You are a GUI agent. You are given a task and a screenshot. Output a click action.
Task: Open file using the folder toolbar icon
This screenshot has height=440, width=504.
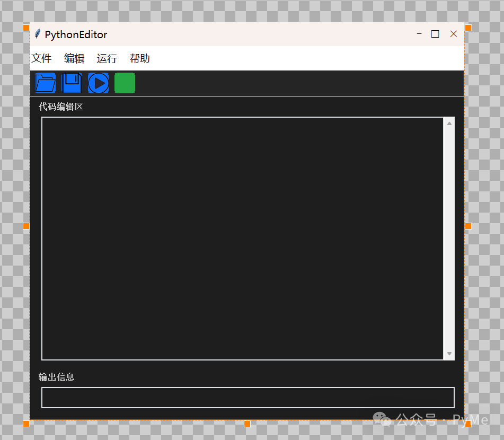(46, 83)
